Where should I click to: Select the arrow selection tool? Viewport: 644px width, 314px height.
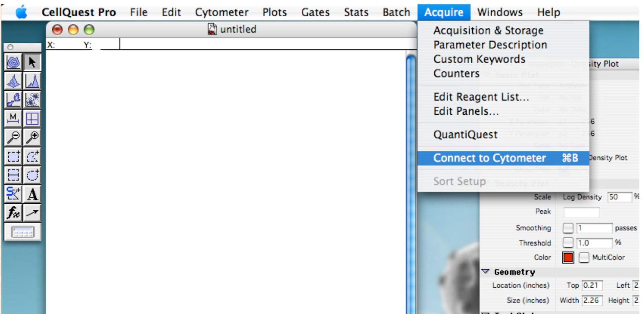coord(32,62)
